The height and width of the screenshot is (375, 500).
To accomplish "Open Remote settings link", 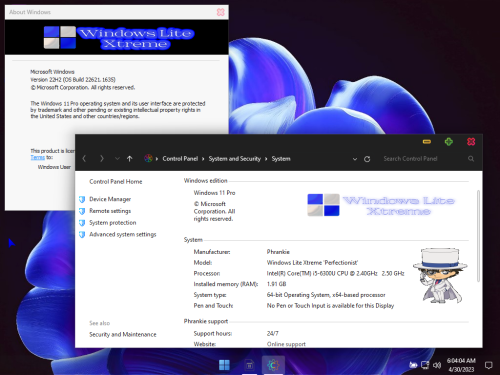I will [110, 211].
